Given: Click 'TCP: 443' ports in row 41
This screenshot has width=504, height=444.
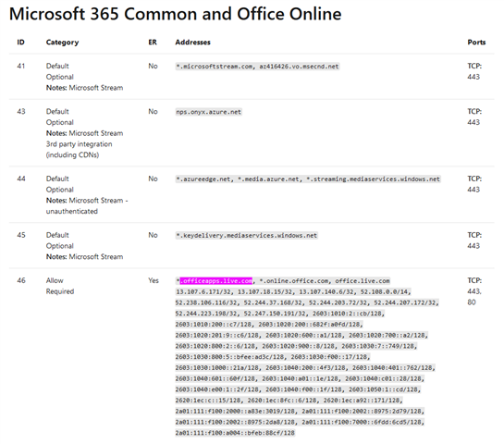Looking at the screenshot, I should coord(474,71).
